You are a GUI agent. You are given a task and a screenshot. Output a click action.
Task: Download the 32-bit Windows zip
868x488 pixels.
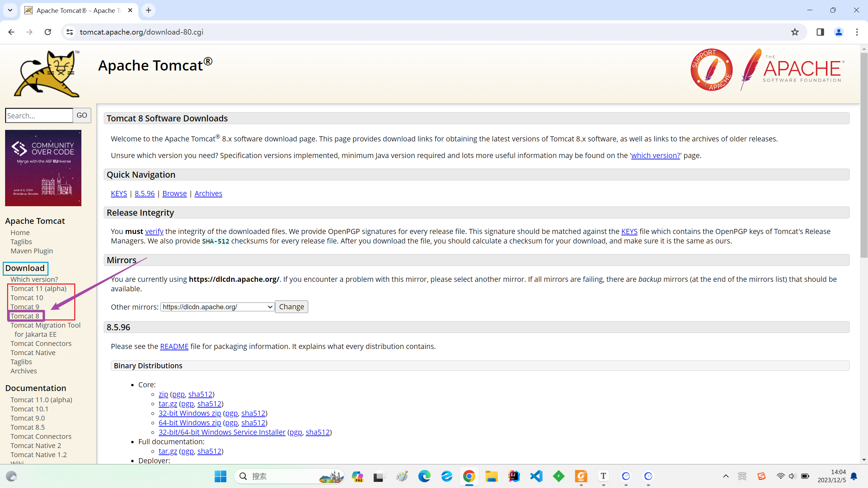190,413
